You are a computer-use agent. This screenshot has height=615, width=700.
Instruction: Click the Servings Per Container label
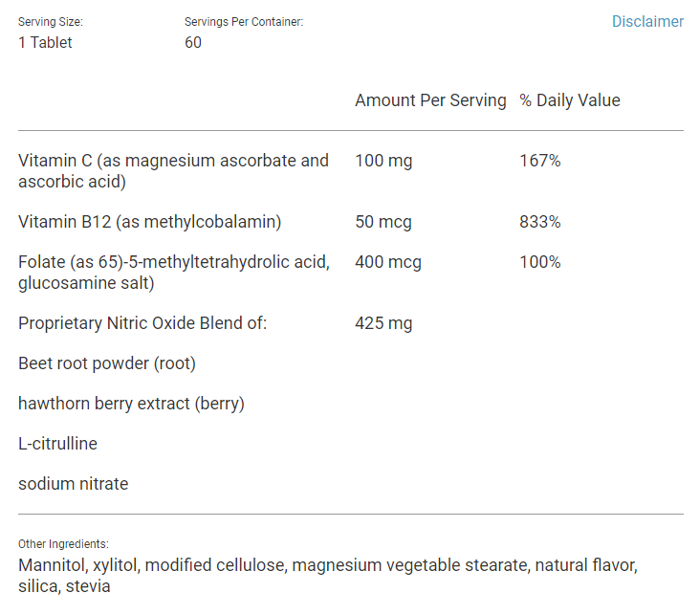(x=244, y=22)
